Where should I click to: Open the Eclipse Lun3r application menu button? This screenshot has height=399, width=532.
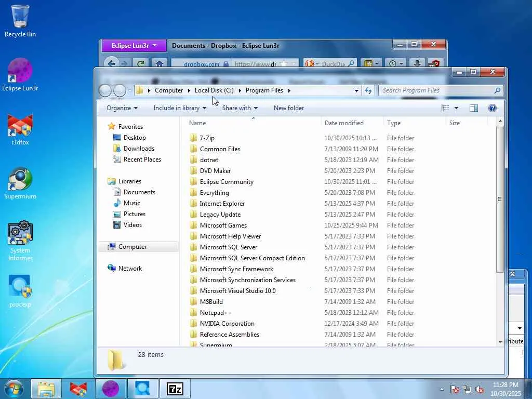134,46
